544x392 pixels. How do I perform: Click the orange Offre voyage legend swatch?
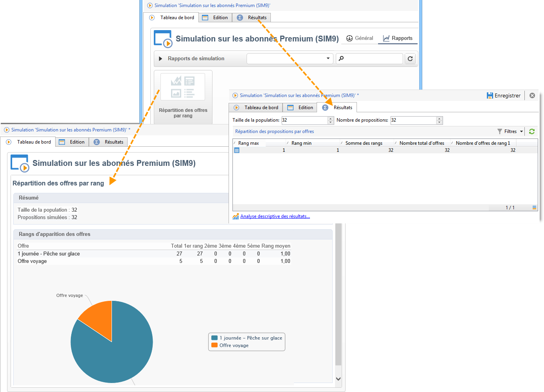click(214, 345)
